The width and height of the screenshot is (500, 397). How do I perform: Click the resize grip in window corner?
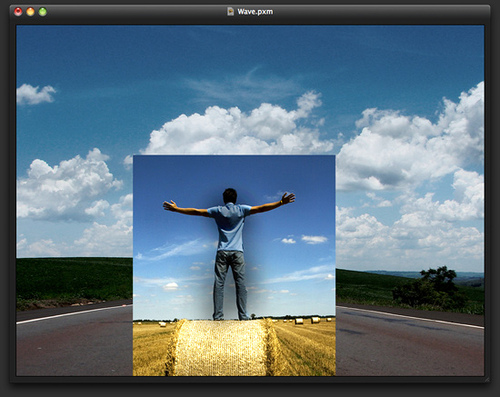pyautogui.click(x=487, y=379)
